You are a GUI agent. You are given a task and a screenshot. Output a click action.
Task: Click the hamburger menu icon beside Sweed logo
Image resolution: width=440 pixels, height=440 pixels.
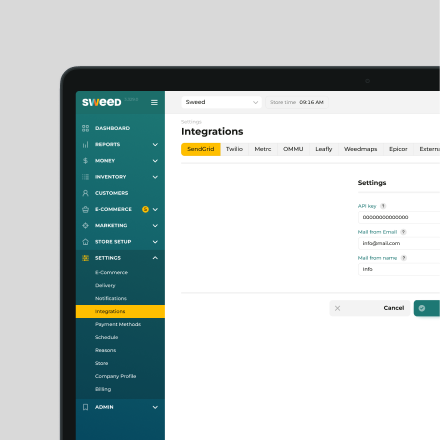pyautogui.click(x=154, y=102)
